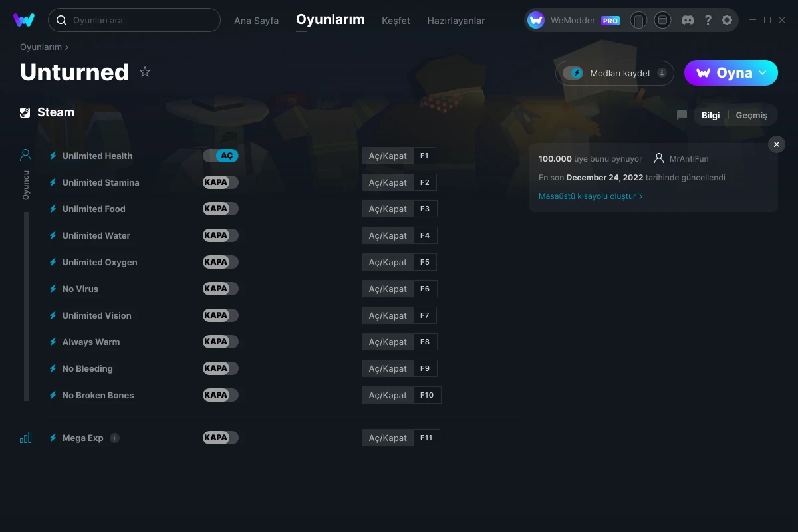Screen dimensions: 798x532
Task: Switch to the Geçmiş tab
Action: click(x=751, y=115)
